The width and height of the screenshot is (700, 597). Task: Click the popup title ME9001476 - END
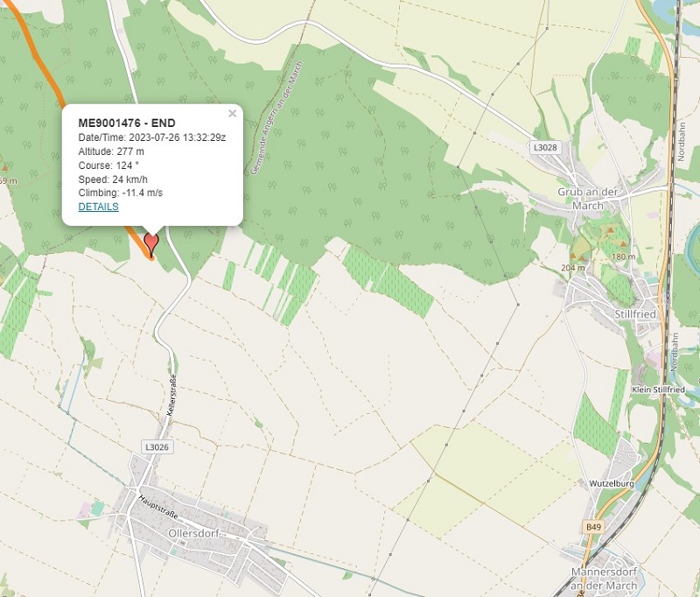coord(127,123)
